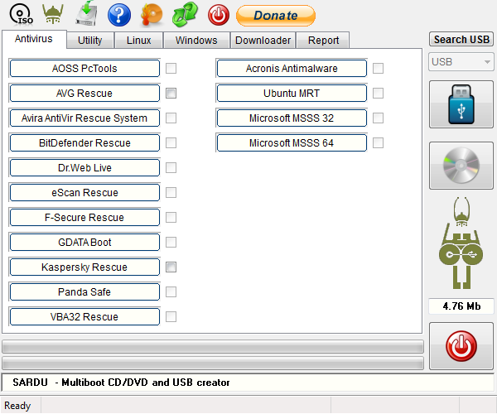This screenshot has width=497, height=414.
Task: Toggle the Acronis Antimalware checkbox
Action: point(378,68)
